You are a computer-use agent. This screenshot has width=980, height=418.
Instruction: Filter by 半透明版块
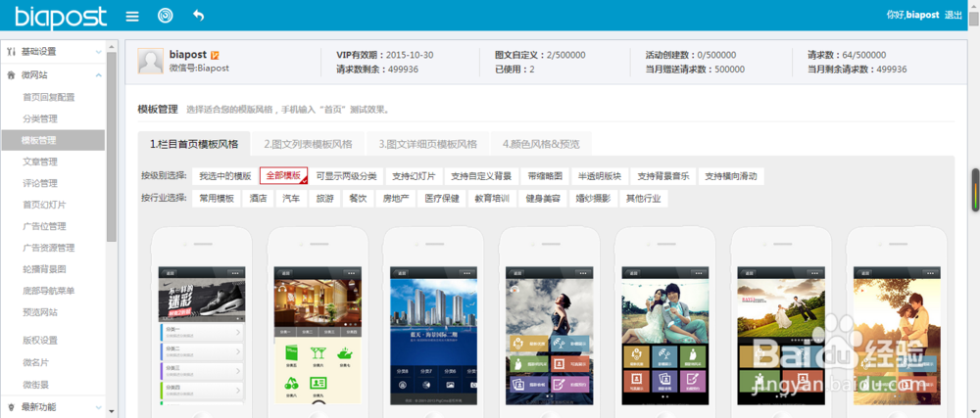point(600,176)
